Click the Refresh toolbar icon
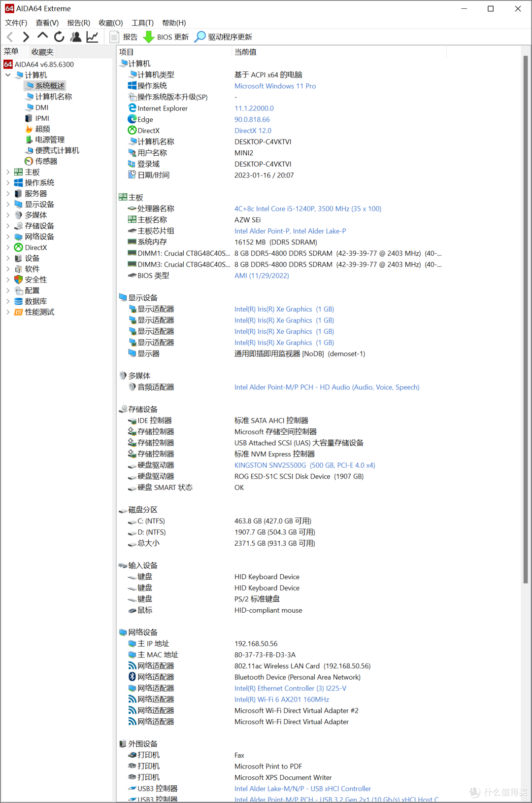Image resolution: width=532 pixels, height=803 pixels. tap(59, 36)
